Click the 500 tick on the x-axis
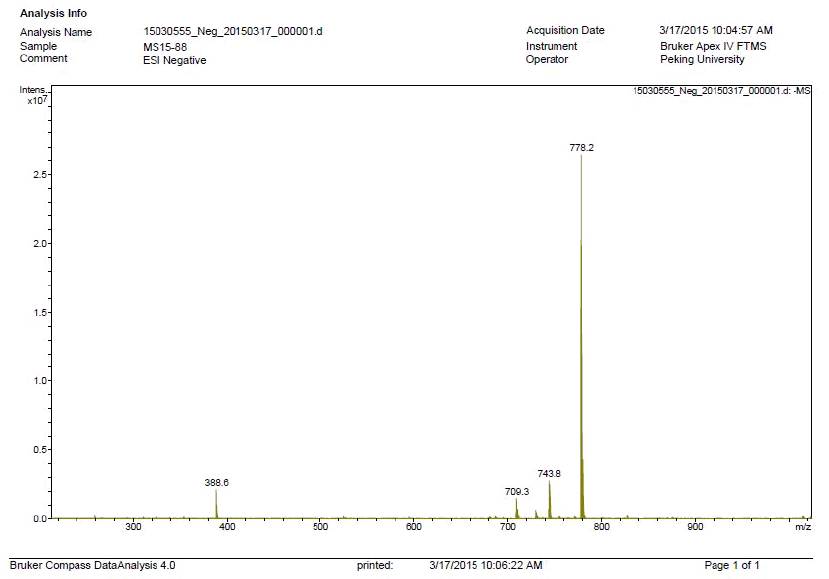829x579 pixels. click(320, 526)
